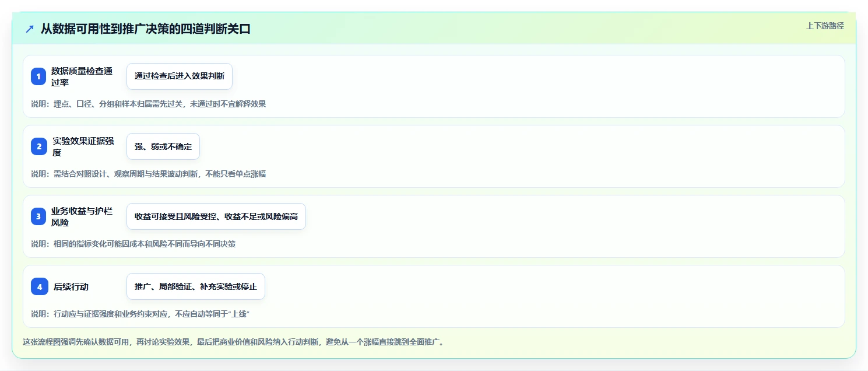The width and height of the screenshot is (868, 371).
Task: Click the 强、弱或不确定 chip
Action: pos(163,146)
